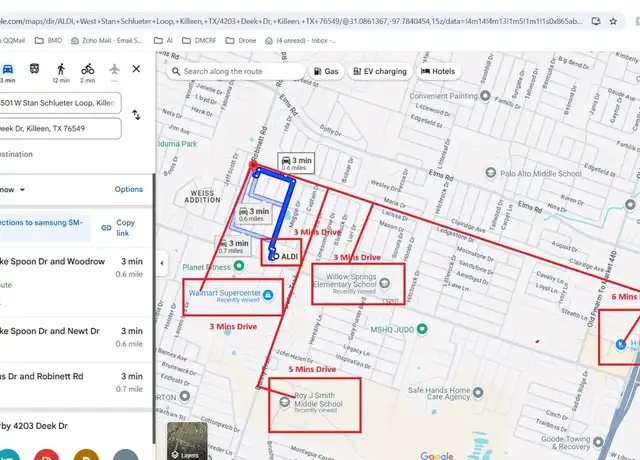The image size is (640, 460).
Task: Select cycling mode showing 2 min
Action: (x=87, y=73)
